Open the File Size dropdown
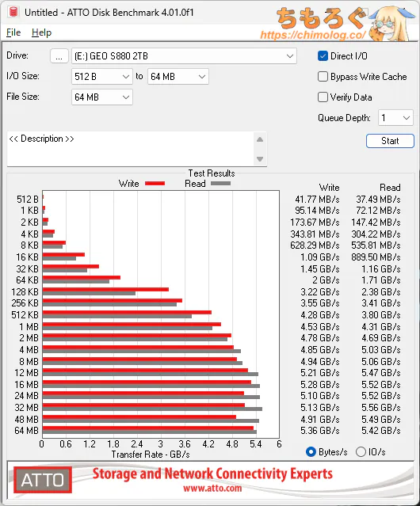Image resolution: width=420 pixels, height=506 pixels. [102, 97]
